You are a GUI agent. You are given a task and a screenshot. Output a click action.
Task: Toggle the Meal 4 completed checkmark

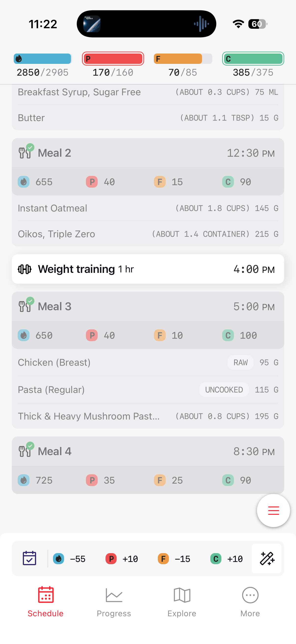[30, 446]
